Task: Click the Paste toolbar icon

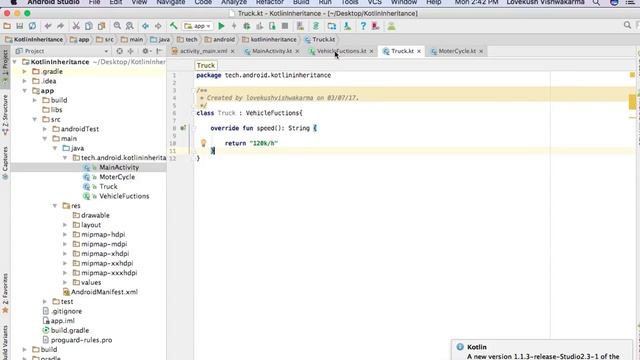Action: coord(101,26)
